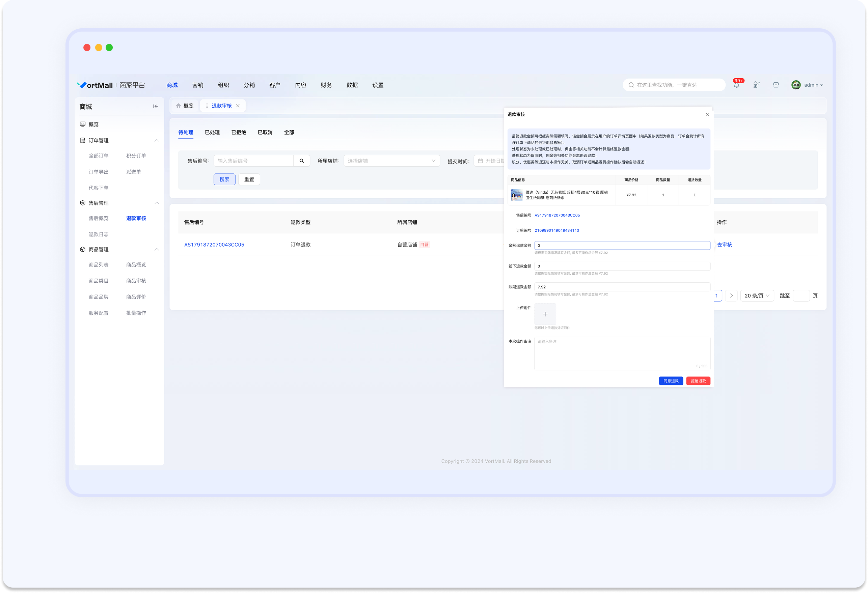
Task: Click the magnifier icon in 售后编号 field
Action: [x=301, y=161]
